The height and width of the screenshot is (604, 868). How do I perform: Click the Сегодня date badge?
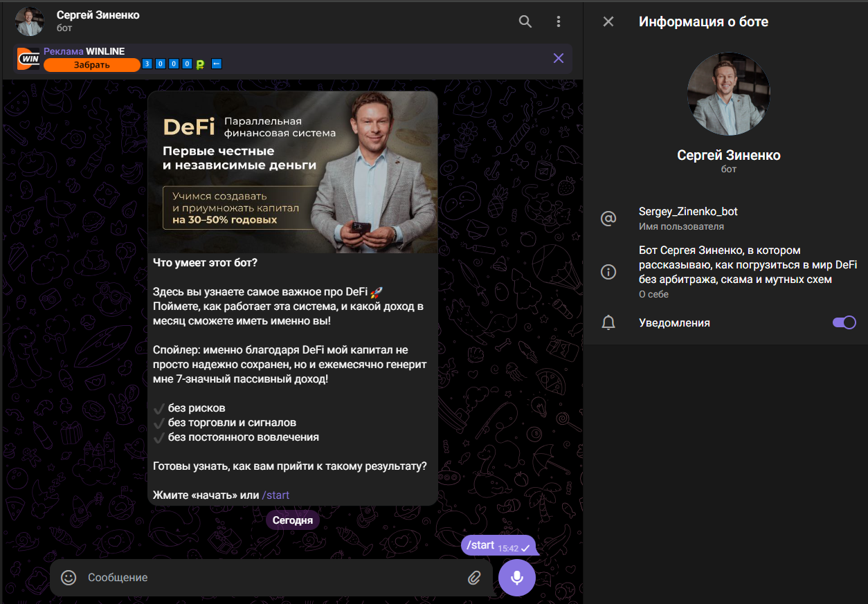[x=293, y=520]
